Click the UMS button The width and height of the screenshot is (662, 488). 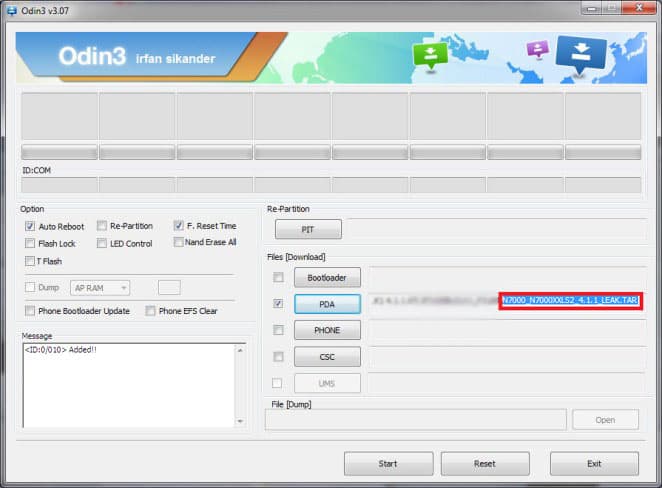327,383
